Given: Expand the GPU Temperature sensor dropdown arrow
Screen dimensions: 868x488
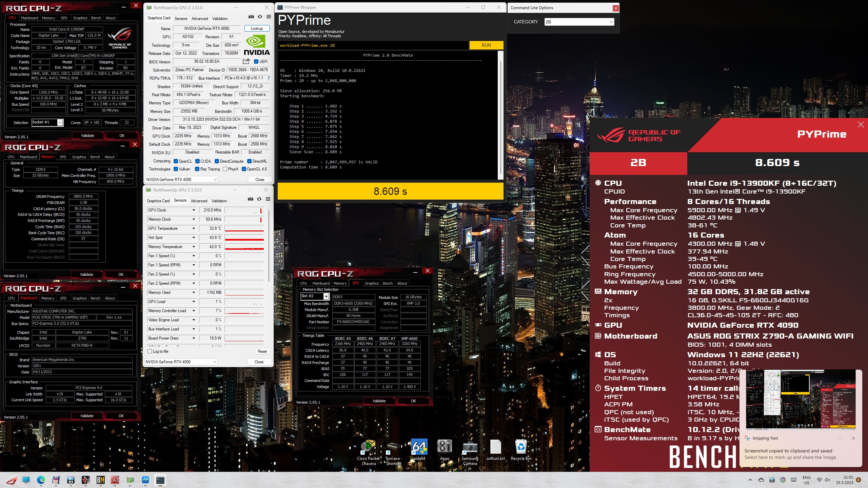Looking at the screenshot, I should (x=194, y=228).
